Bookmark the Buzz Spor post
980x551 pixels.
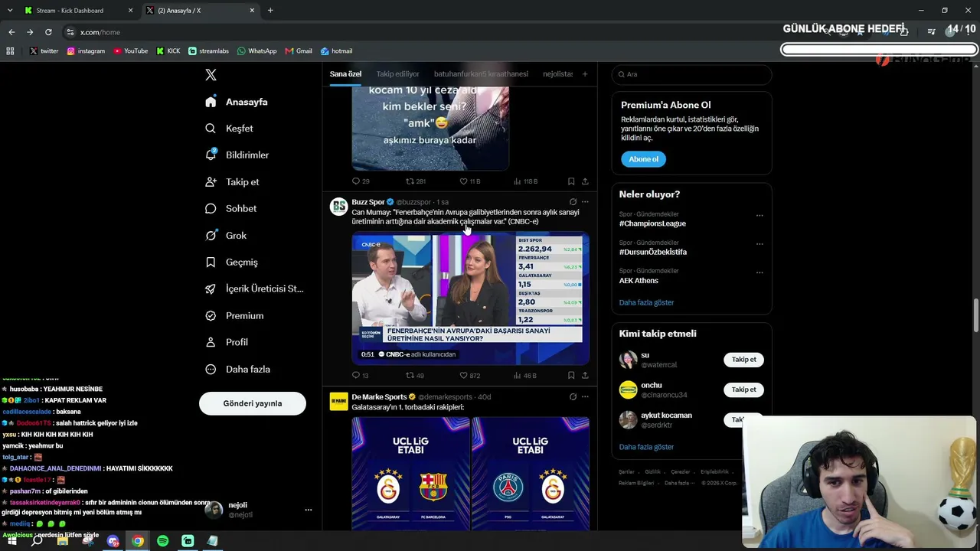click(x=571, y=376)
